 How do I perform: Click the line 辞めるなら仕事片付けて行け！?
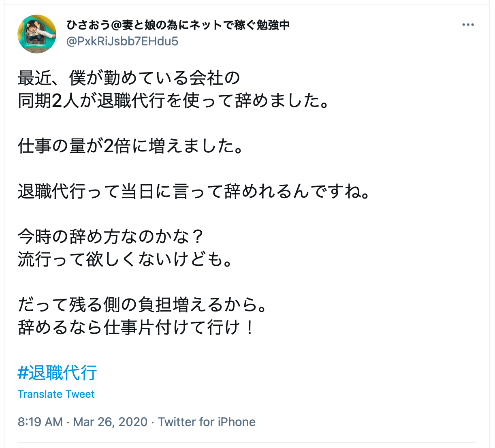[x=136, y=327]
